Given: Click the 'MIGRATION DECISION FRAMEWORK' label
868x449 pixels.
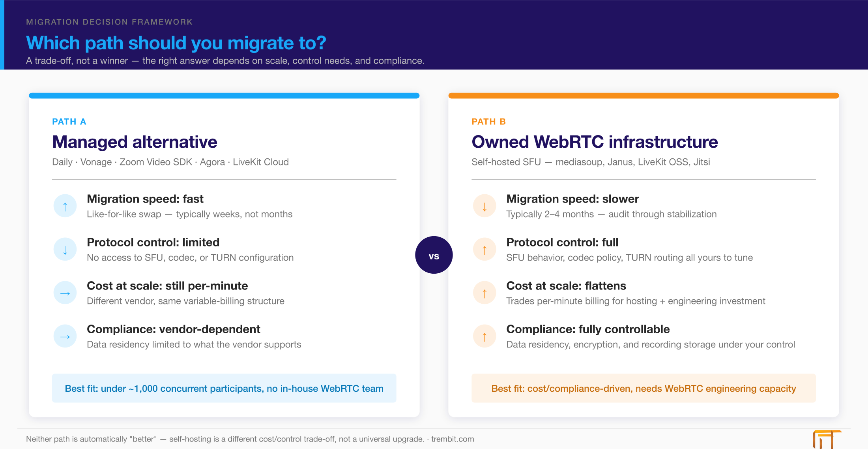Looking at the screenshot, I should (x=109, y=22).
